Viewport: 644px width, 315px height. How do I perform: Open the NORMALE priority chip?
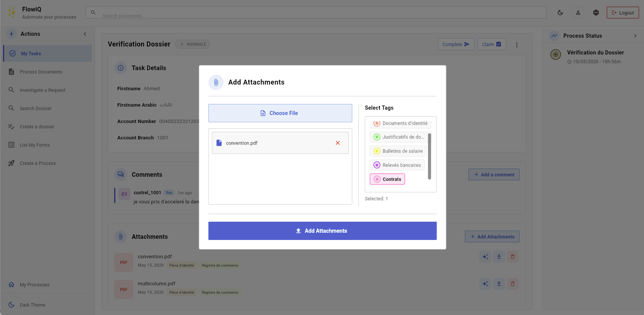[193, 44]
